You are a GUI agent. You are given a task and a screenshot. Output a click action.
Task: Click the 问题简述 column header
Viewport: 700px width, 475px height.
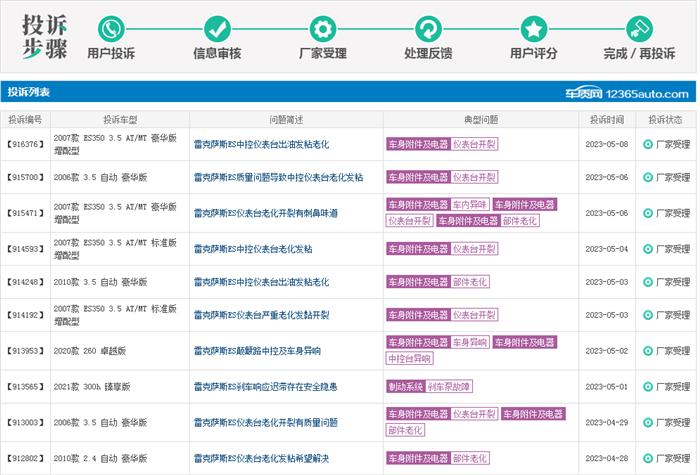coord(286,120)
